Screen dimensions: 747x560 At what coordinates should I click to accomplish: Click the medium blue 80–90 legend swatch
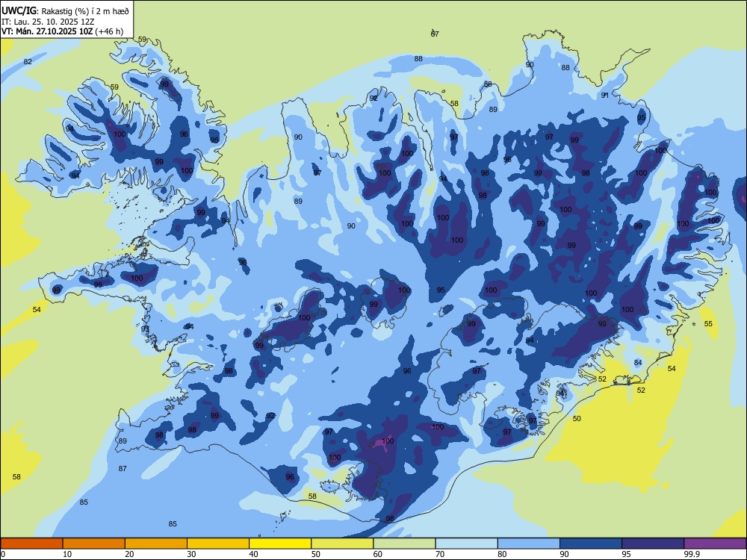pos(529,544)
